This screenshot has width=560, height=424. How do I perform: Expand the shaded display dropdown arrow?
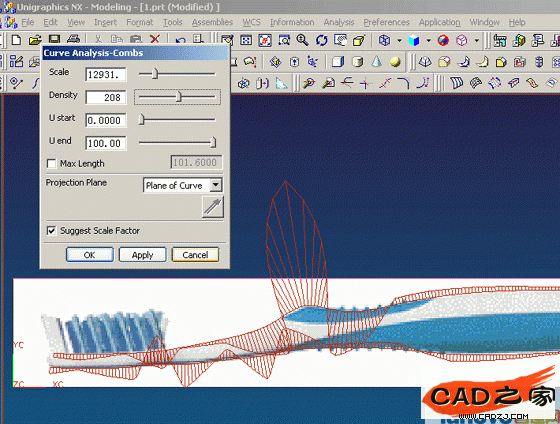428,40
